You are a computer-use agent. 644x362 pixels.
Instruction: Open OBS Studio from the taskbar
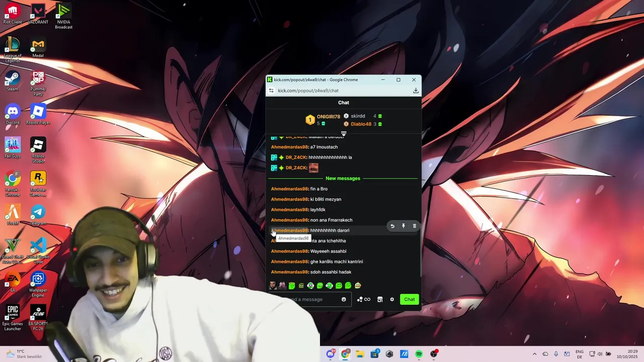pyautogui.click(x=434, y=354)
